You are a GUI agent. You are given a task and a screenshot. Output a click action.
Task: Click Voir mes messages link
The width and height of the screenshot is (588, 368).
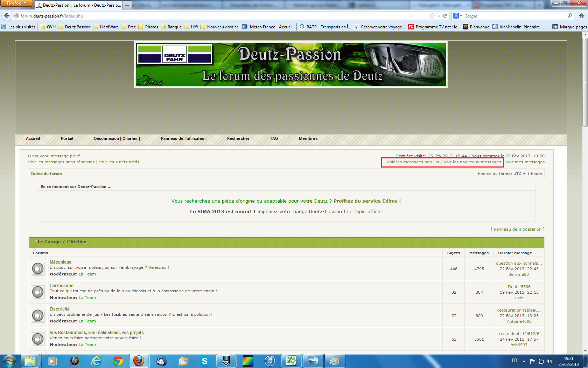525,162
